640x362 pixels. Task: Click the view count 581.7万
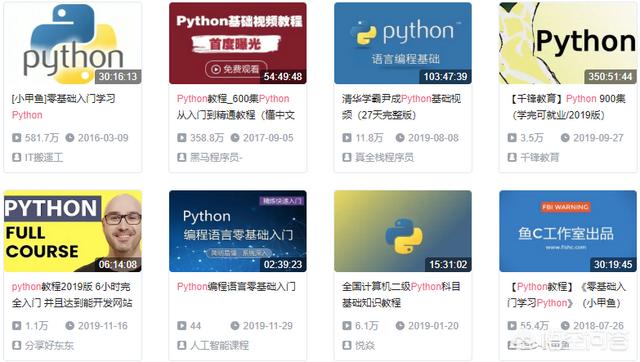coord(42,138)
